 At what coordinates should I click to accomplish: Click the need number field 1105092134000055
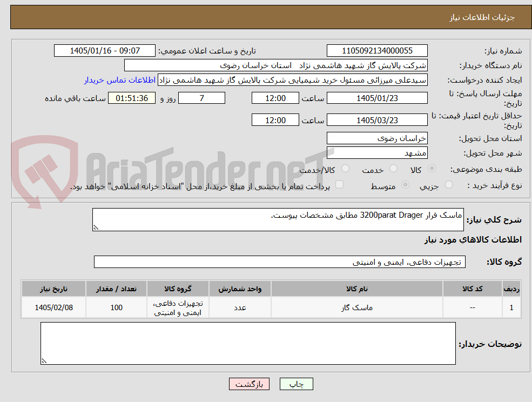pos(377,51)
